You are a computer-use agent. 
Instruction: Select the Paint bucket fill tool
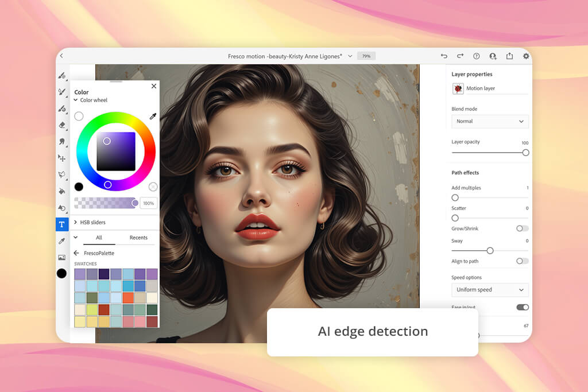point(62,191)
